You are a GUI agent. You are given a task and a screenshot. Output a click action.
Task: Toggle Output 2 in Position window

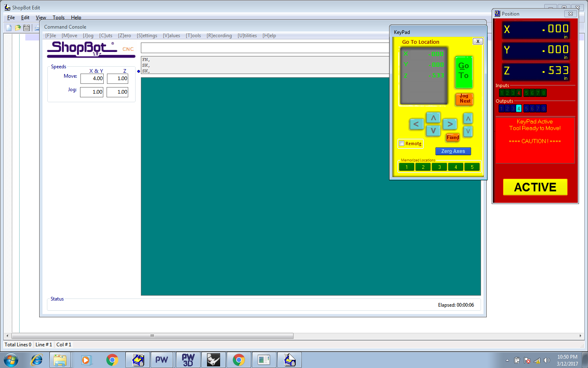[x=507, y=108]
